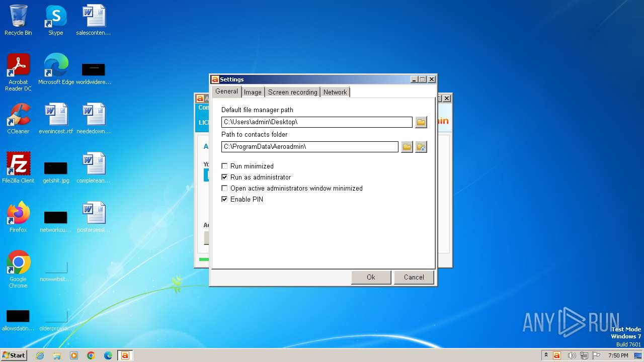Open Recycle Bin desktop icon
The height and width of the screenshot is (362, 644).
pos(18,20)
